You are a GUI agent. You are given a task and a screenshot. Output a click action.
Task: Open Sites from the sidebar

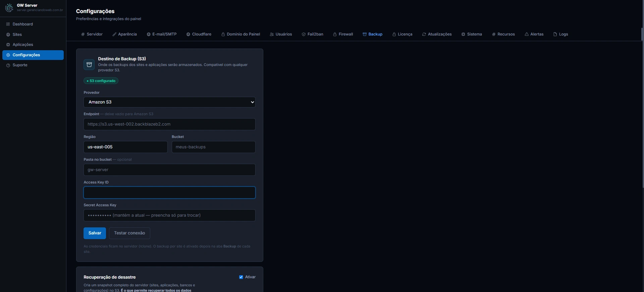[33, 34]
